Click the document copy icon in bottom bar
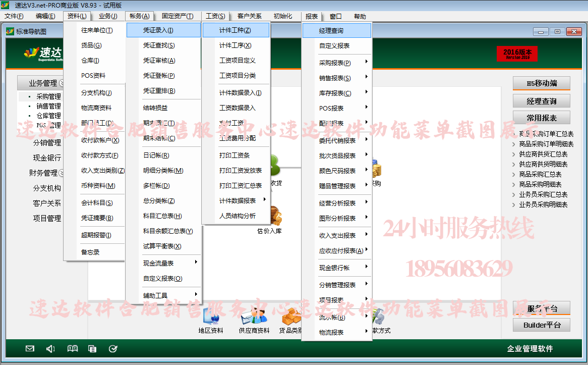The image size is (588, 365). 92,348
